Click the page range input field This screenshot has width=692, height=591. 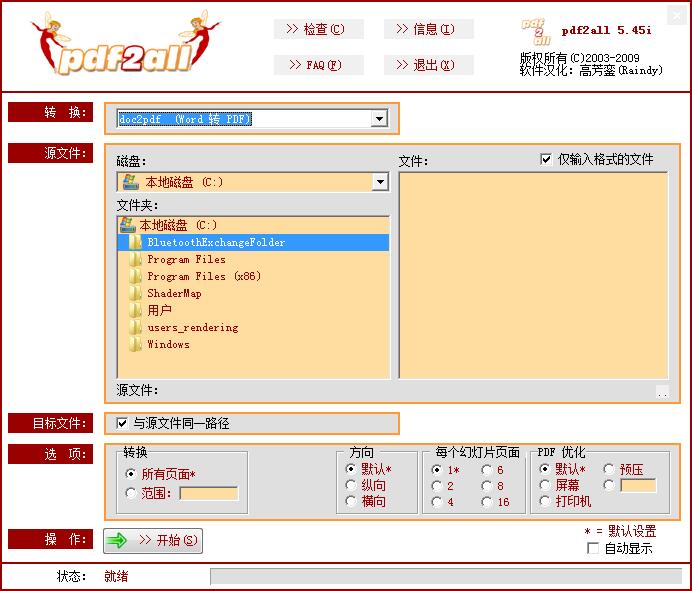[x=209, y=493]
